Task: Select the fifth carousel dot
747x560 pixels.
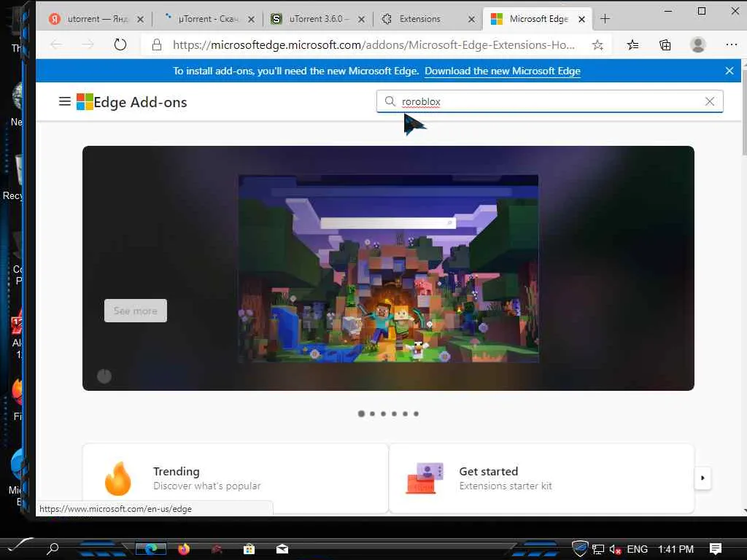Action: tap(405, 413)
